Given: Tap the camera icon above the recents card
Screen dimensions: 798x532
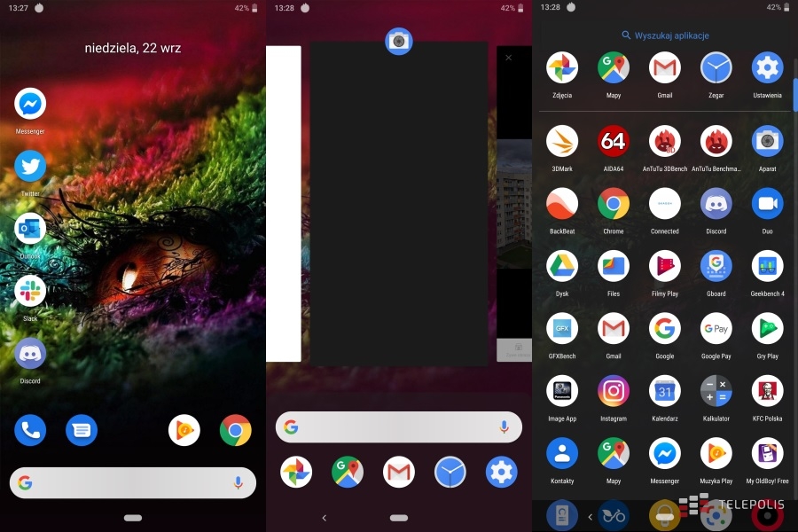Looking at the screenshot, I should (398, 41).
